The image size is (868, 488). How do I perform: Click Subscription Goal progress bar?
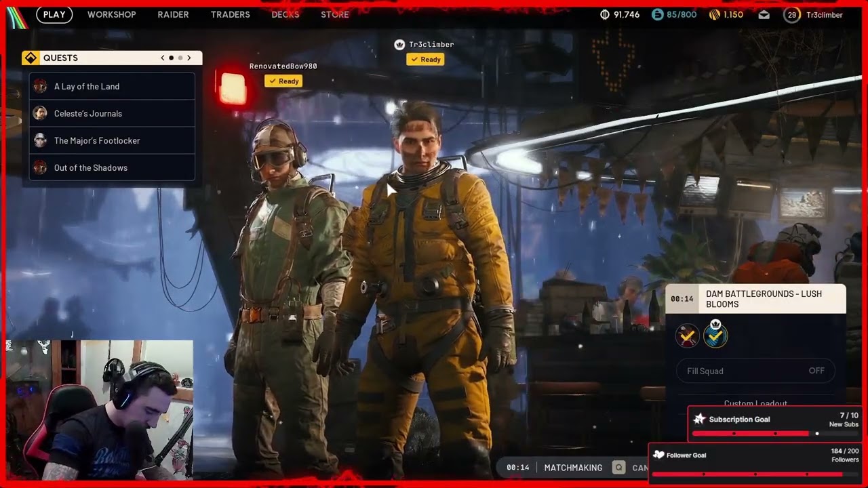(776, 433)
